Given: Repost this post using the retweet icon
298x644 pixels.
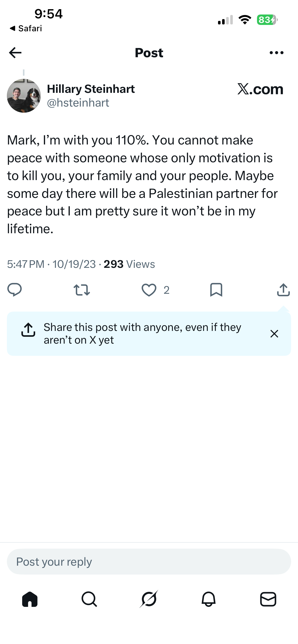Looking at the screenshot, I should (82, 290).
